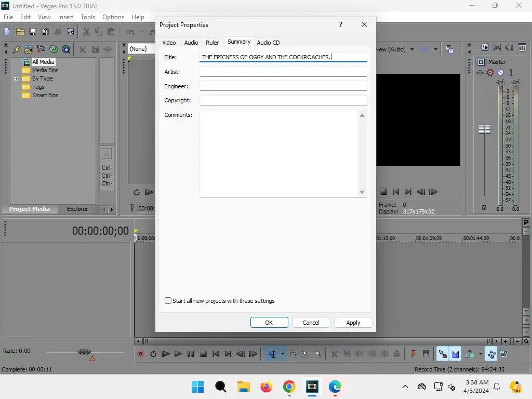Click Master FX gear icon
The image size is (532, 399).
[490, 72]
